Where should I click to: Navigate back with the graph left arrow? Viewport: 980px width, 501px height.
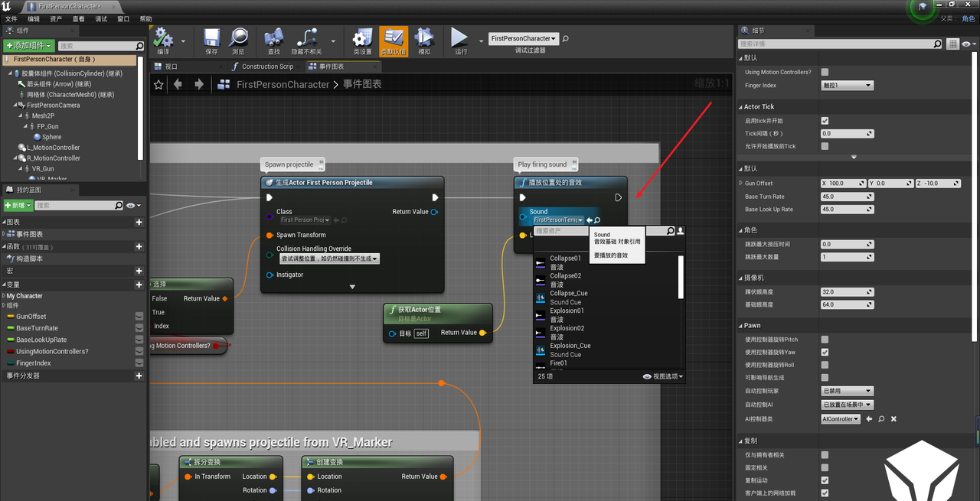point(178,84)
